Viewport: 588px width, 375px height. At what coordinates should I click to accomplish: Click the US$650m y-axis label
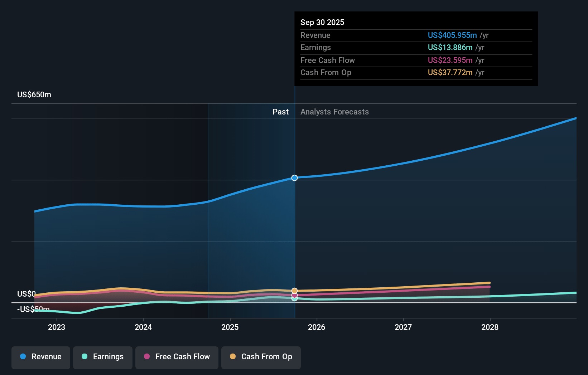pos(34,95)
